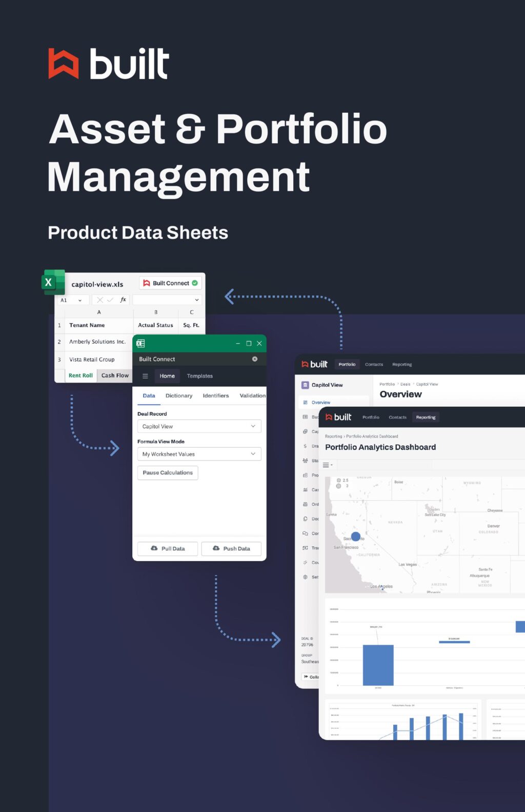Screen dimensions: 525x812
Task: Select the Dictionary sub-tab
Action: 179,396
